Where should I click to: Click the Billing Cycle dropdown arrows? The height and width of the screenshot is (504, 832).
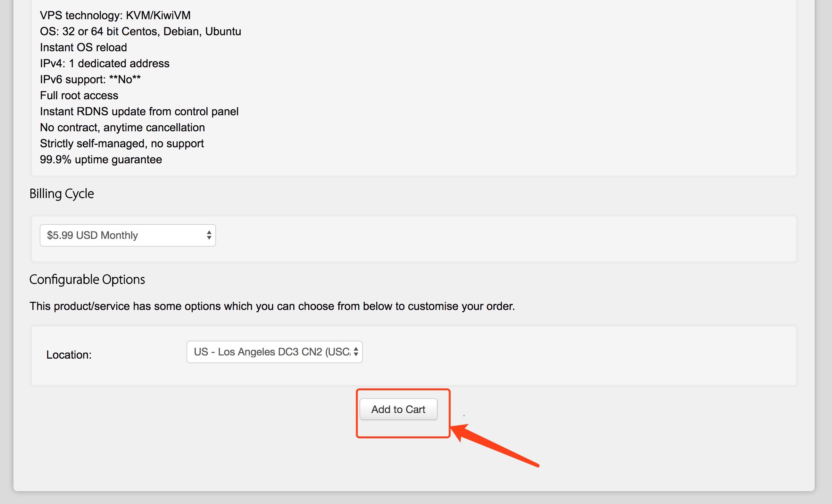click(209, 235)
